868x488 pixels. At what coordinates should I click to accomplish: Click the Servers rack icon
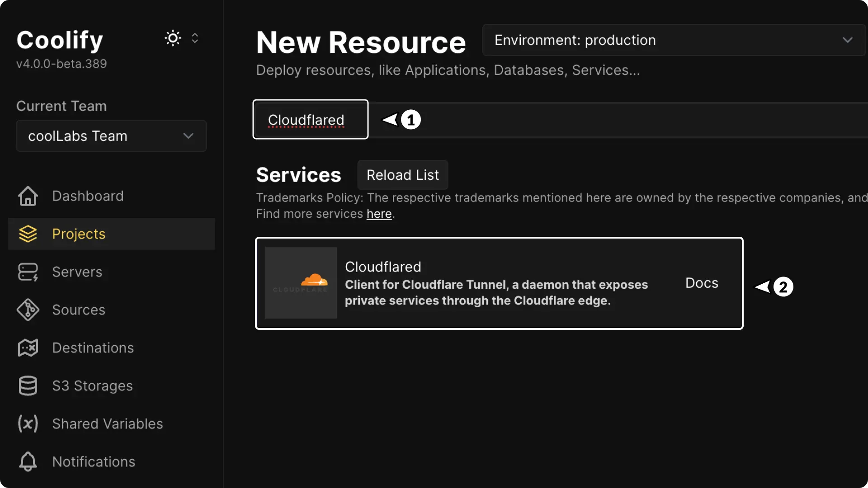click(x=28, y=272)
